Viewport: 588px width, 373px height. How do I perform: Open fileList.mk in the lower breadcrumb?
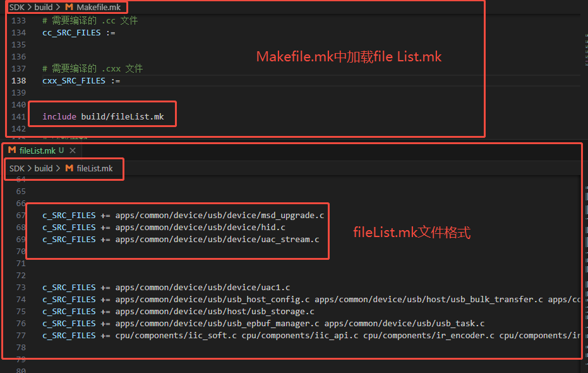pyautogui.click(x=95, y=169)
